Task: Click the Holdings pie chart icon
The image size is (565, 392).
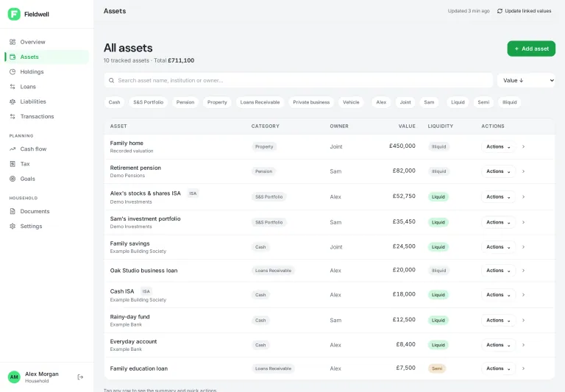Action: pyautogui.click(x=13, y=71)
